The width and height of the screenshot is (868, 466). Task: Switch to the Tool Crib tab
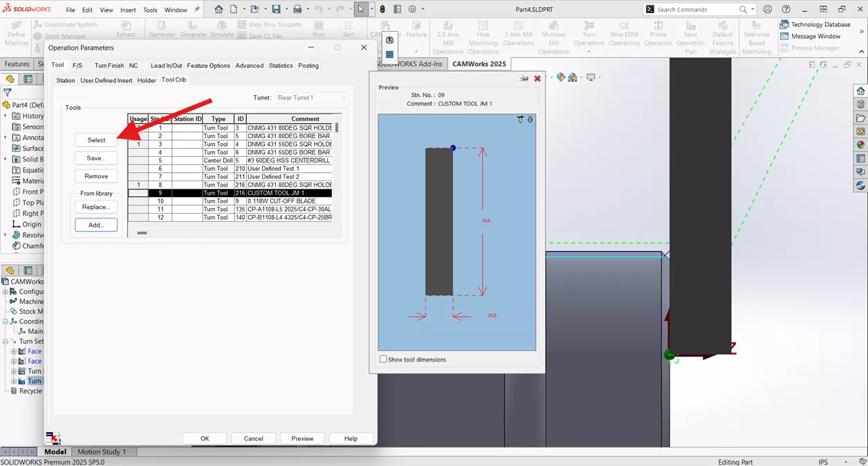pos(173,80)
